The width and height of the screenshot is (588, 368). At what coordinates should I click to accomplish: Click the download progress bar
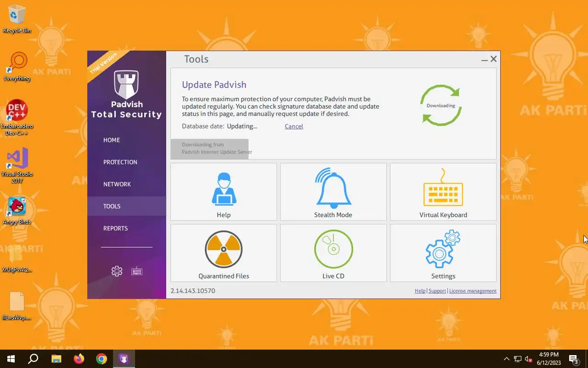click(209, 149)
